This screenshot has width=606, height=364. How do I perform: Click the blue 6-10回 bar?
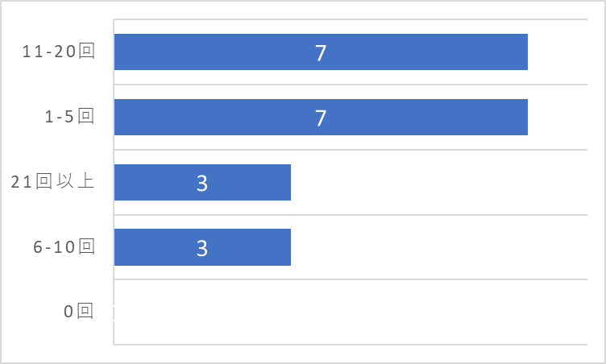202,247
